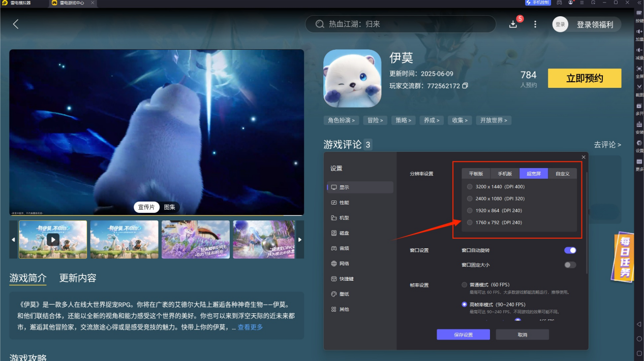The height and width of the screenshot is (361, 644).
Task: Click the 登录领福利 button
Action: [595, 24]
